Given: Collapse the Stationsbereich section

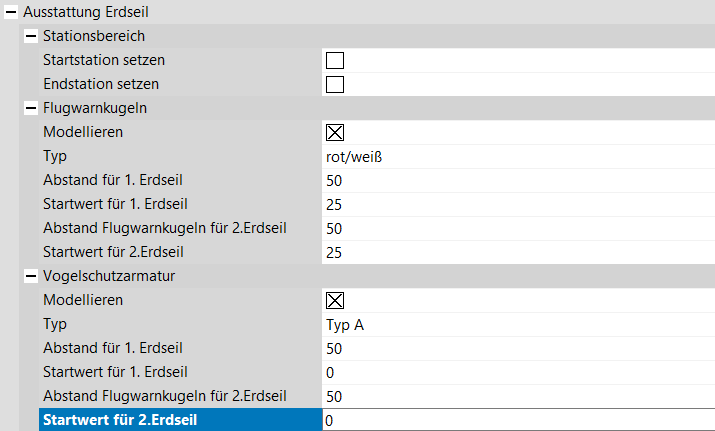Looking at the screenshot, I should [x=30, y=36].
